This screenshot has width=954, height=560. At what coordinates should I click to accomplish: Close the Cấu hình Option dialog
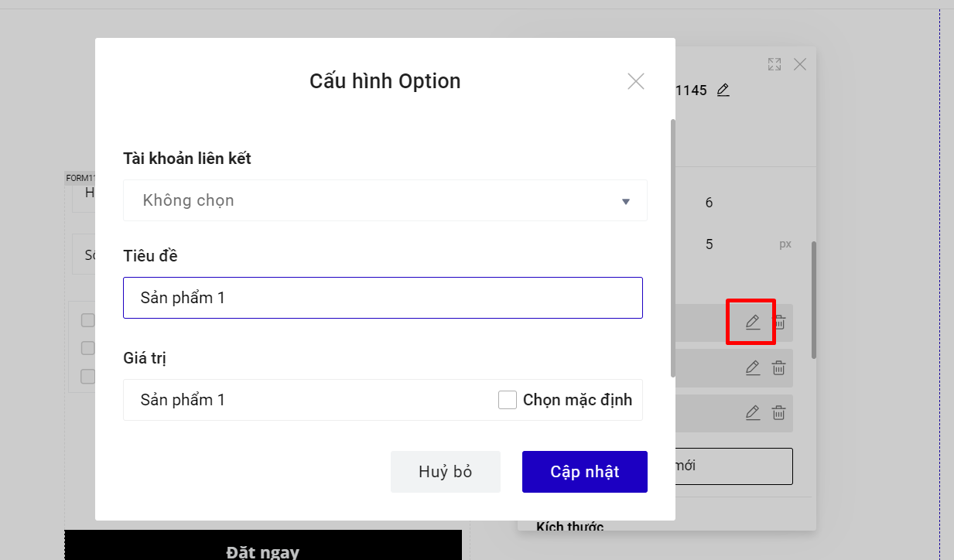(636, 81)
